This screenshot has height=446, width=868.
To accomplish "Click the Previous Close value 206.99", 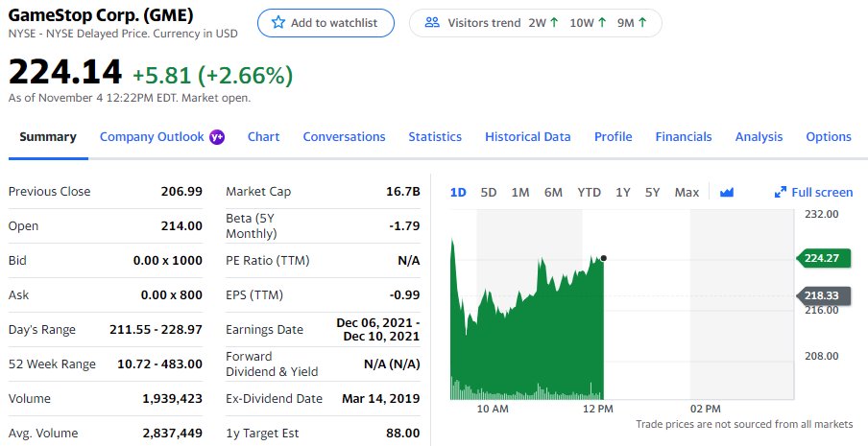I will (181, 191).
